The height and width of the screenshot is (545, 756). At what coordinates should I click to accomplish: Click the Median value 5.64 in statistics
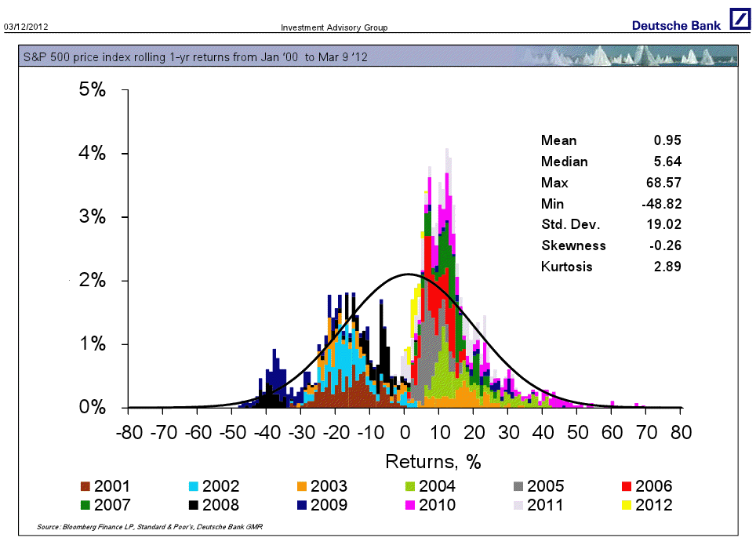click(667, 162)
